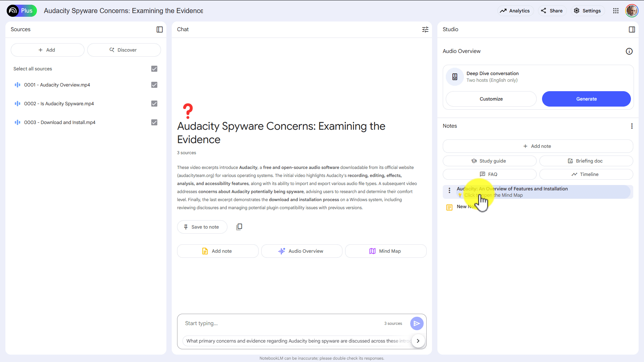Open Analytics in the header
644x362 pixels.
coord(515,11)
